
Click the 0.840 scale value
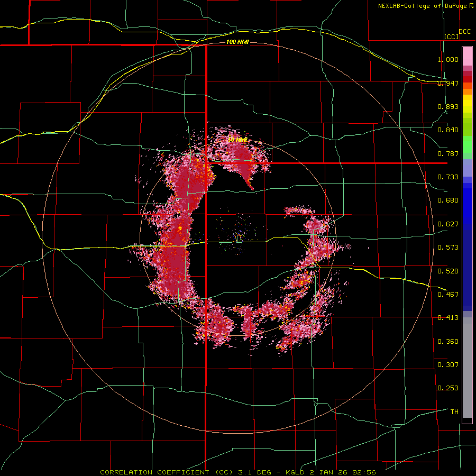(448, 130)
